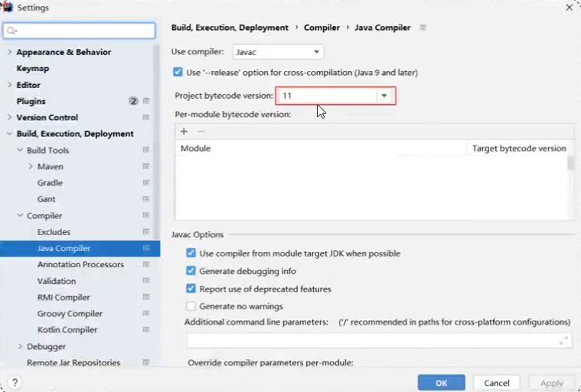Click the project-level icon beside RMI Compiler
Screen dimensions: 581x392
click(146, 297)
